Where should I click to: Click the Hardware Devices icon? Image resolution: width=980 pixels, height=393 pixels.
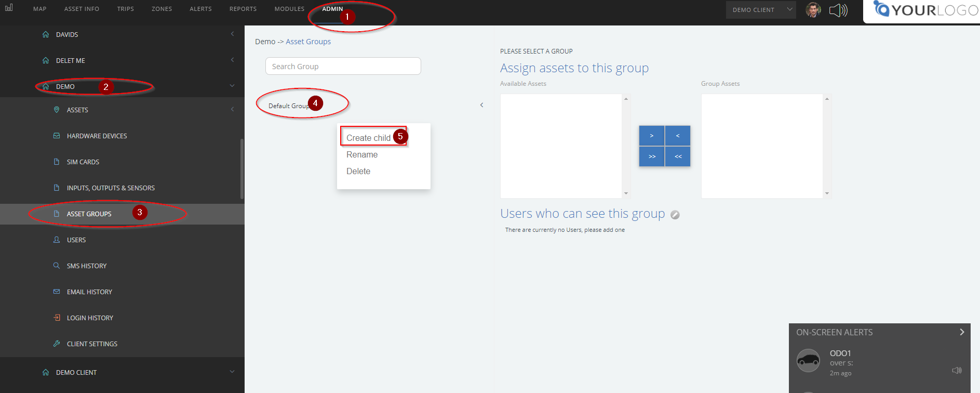(57, 136)
